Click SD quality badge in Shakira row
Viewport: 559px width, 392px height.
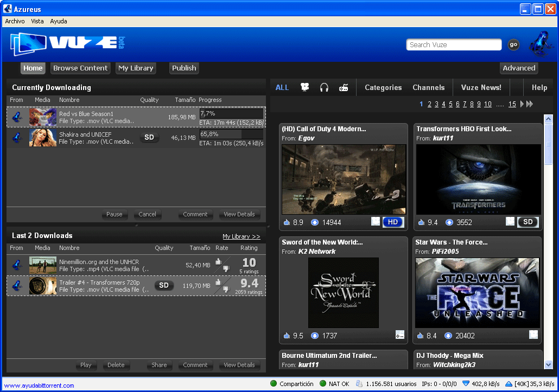pyautogui.click(x=149, y=137)
